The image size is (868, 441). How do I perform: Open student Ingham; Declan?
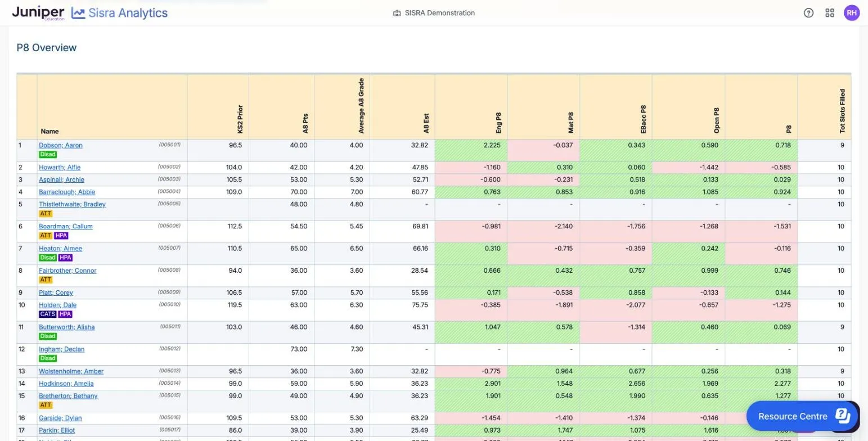coord(61,349)
